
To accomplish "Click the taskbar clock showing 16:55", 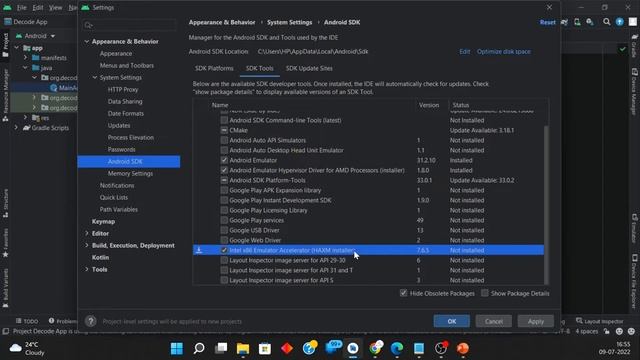I will [x=615, y=348].
